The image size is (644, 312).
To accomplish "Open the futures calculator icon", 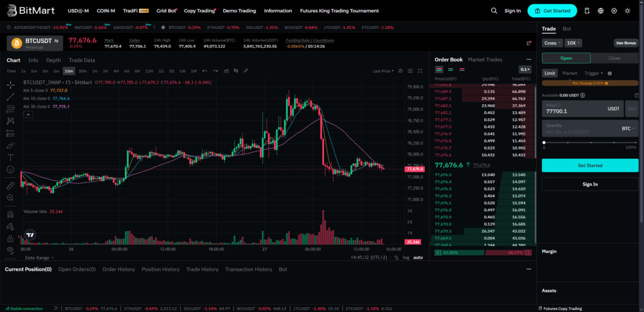I will click(x=636, y=95).
